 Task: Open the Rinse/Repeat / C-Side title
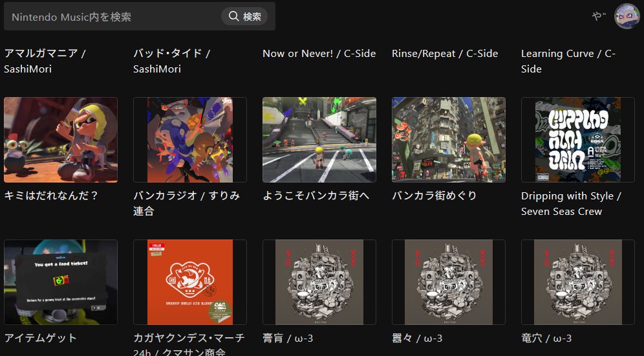click(445, 54)
